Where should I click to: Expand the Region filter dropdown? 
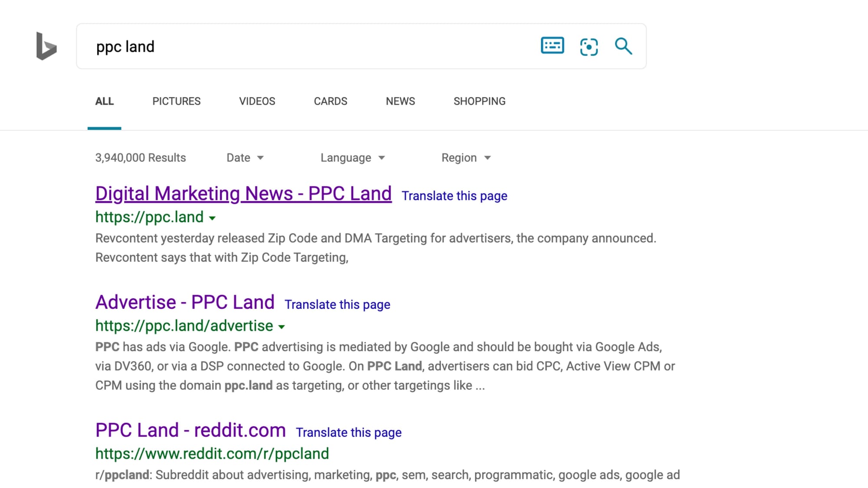click(466, 157)
